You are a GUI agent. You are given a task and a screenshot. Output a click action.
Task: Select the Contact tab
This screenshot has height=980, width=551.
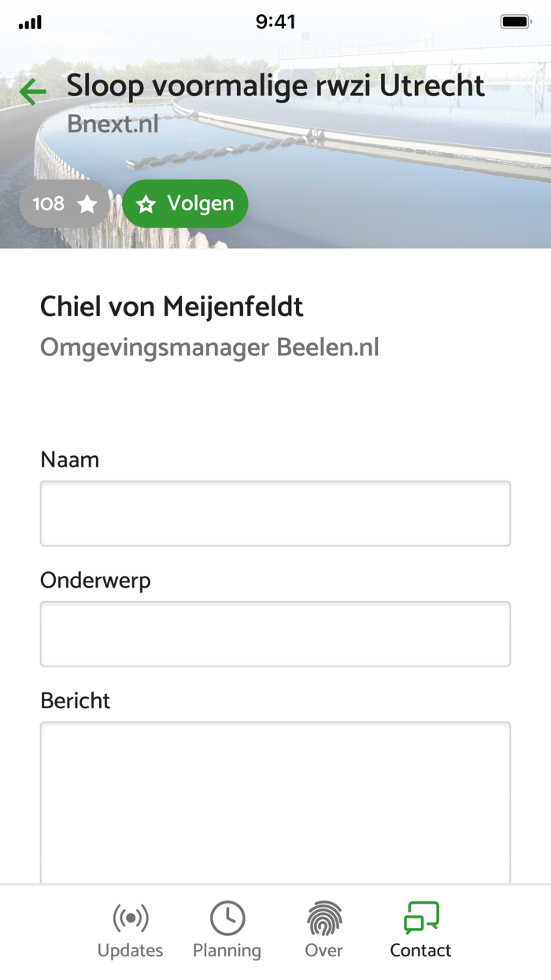coord(421,930)
